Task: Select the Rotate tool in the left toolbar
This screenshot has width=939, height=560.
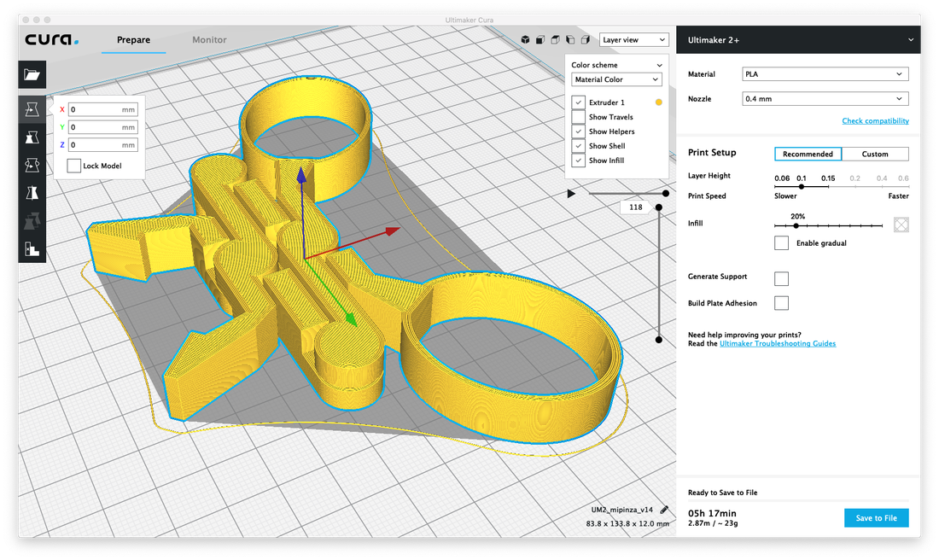Action: tap(32, 165)
